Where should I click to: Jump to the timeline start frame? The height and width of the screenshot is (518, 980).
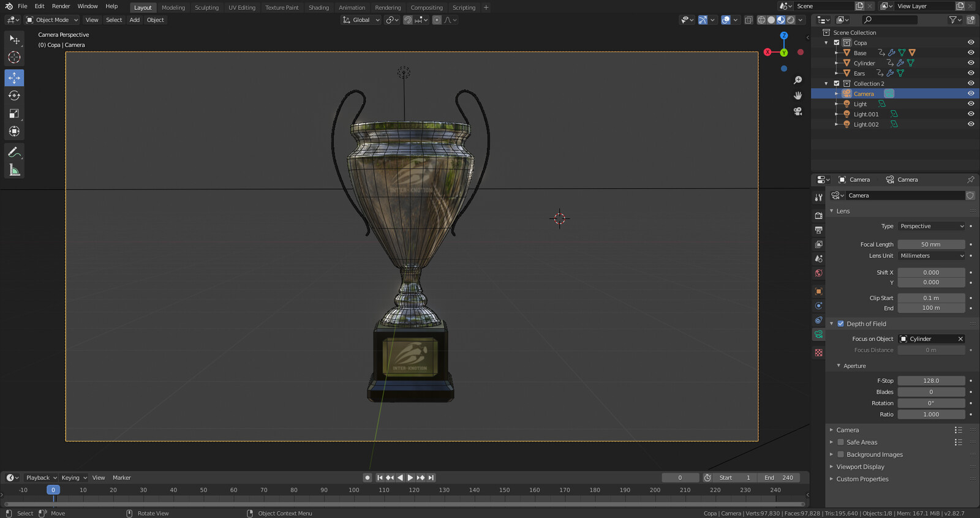click(x=380, y=478)
